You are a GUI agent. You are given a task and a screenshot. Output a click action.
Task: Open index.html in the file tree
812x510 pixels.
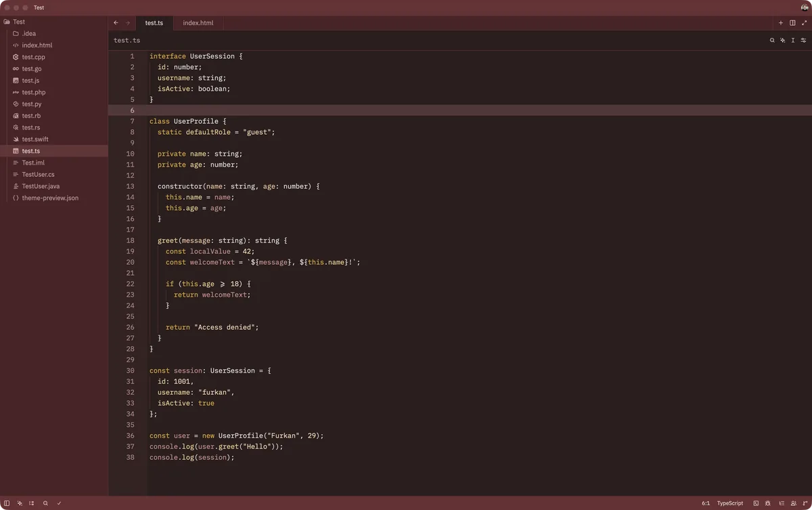(54, 45)
